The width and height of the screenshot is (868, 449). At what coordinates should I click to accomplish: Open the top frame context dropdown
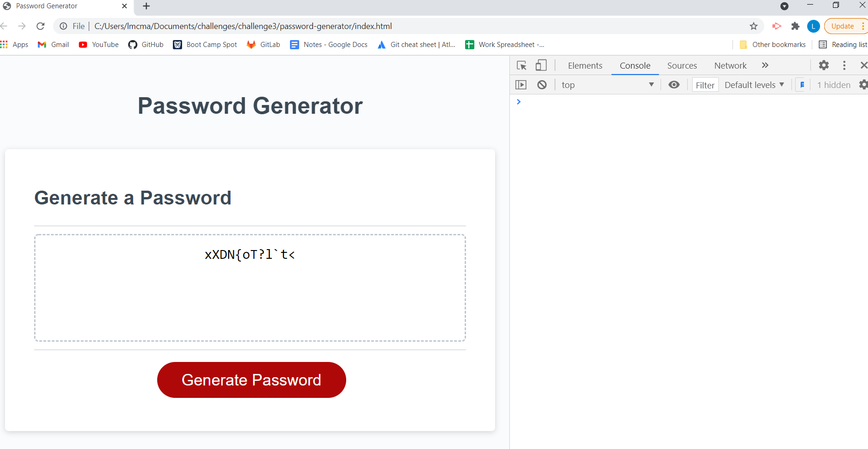(608, 85)
